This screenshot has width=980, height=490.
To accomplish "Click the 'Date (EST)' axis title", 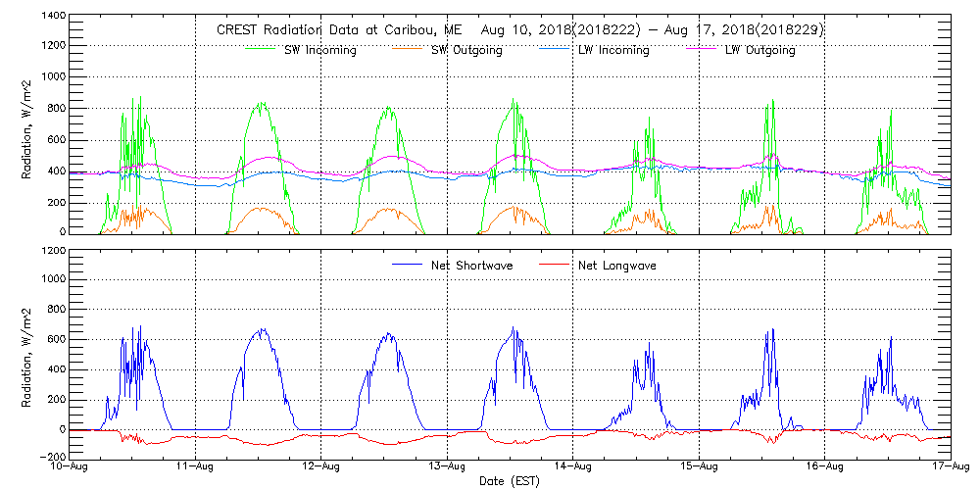I will 510,481.
